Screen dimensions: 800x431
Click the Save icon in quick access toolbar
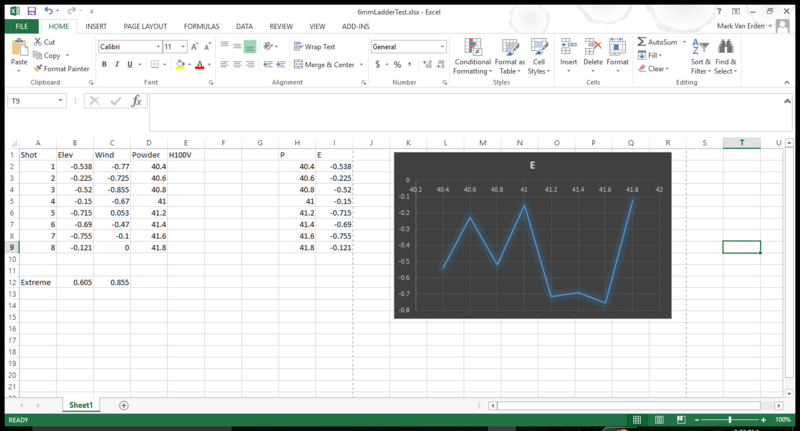[31, 10]
